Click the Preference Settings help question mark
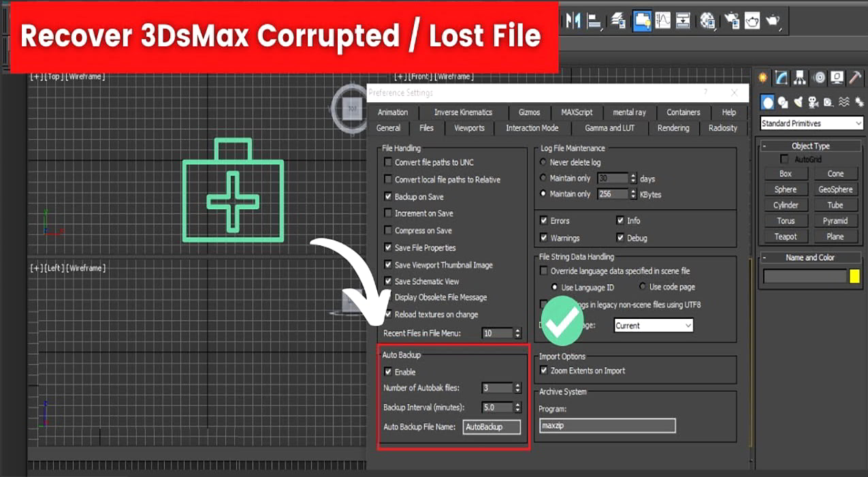The image size is (868, 477). coord(705,92)
